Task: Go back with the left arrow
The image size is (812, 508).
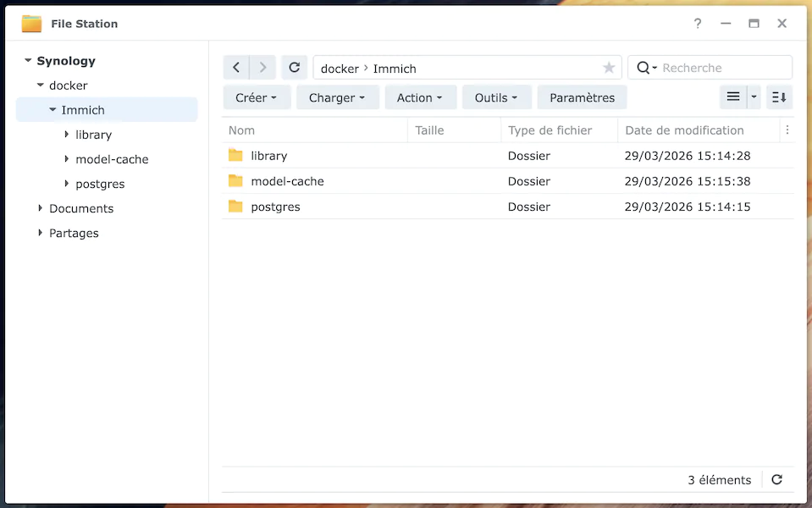Action: [x=236, y=68]
